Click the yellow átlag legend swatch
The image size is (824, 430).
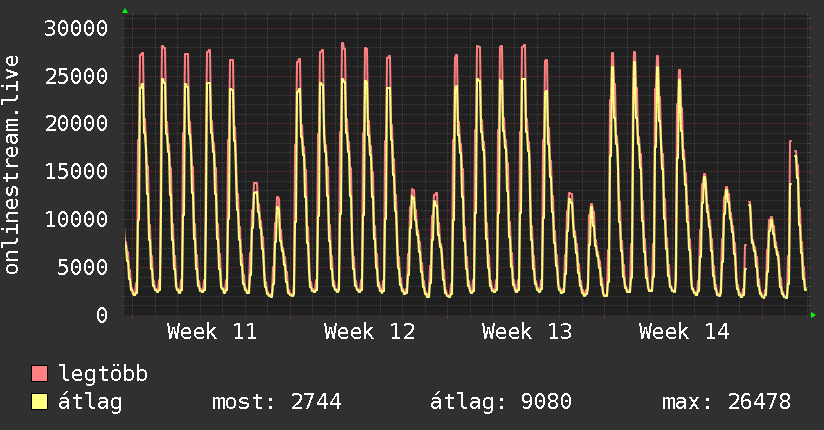click(40, 402)
